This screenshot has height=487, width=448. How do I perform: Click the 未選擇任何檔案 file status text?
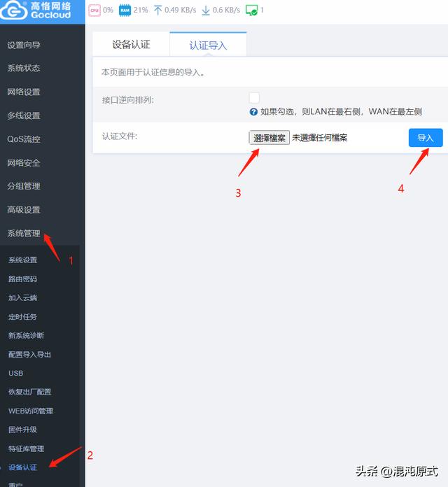click(320, 138)
